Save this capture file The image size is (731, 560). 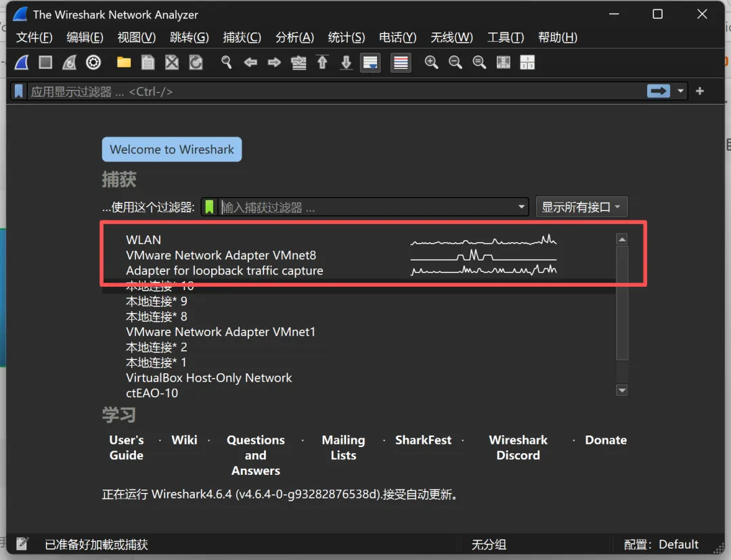(x=148, y=62)
